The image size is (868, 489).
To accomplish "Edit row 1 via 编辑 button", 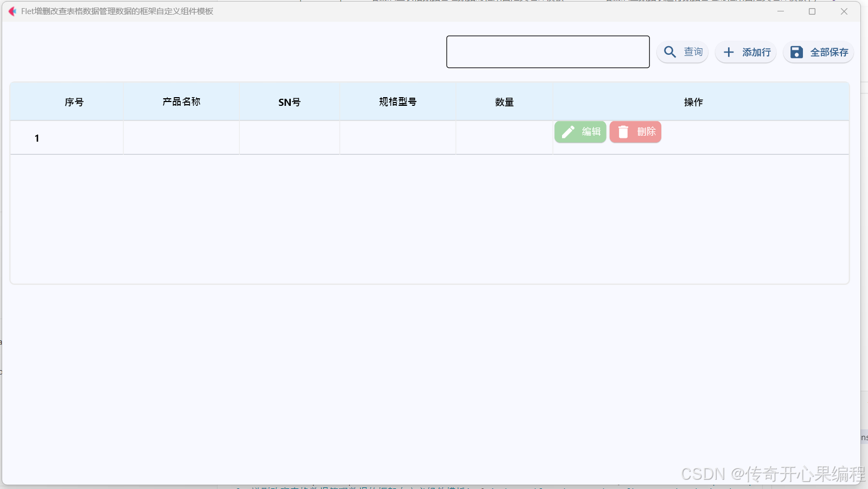I will (x=580, y=132).
